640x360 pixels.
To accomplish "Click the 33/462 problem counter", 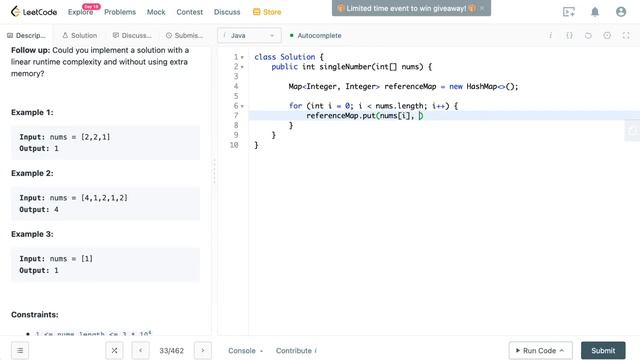I will (x=171, y=351).
